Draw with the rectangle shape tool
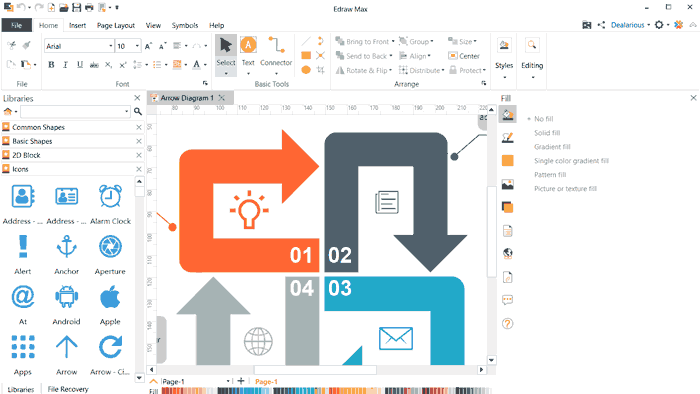Viewport: 700px width, 394px height. tap(306, 55)
